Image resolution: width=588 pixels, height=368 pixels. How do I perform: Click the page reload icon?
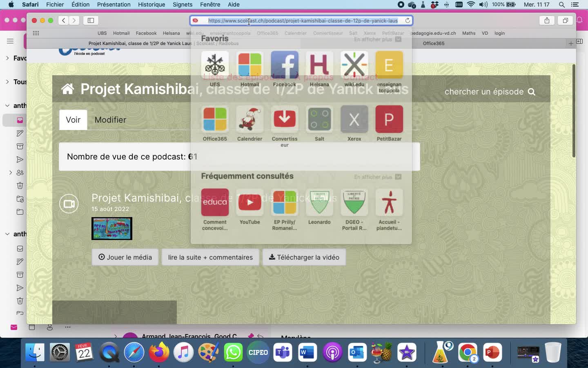click(x=408, y=20)
